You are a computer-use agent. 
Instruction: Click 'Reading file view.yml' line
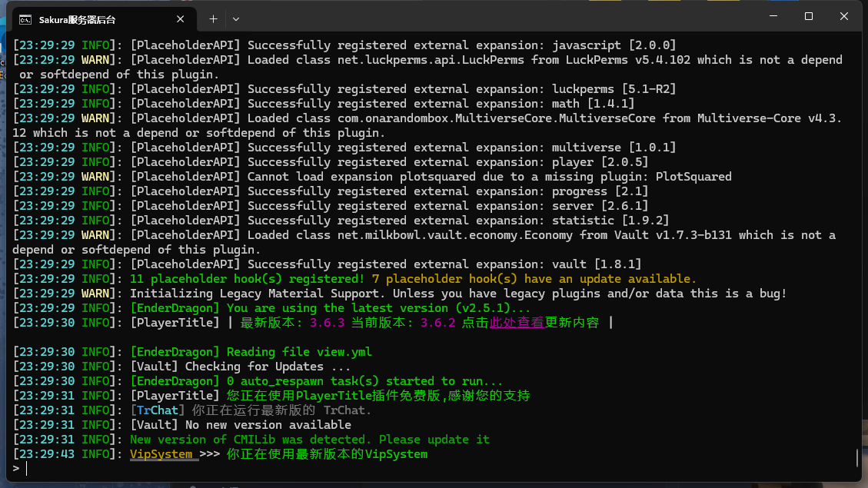[x=192, y=352]
